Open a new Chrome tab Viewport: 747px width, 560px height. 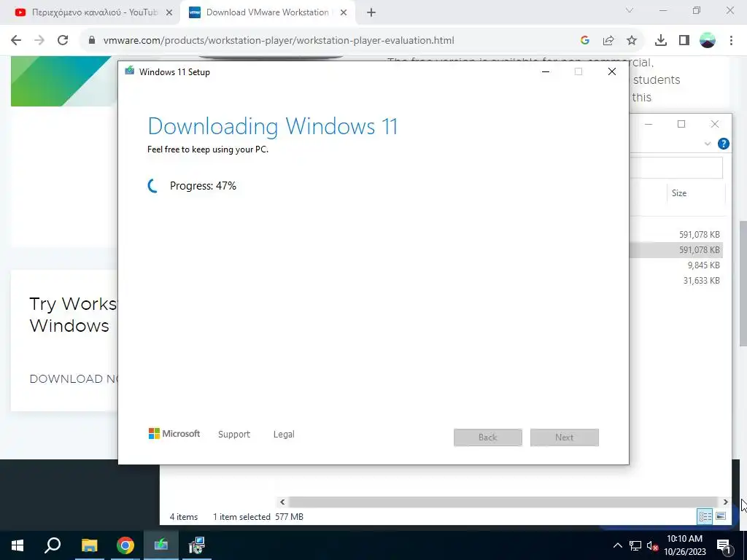pyautogui.click(x=371, y=13)
